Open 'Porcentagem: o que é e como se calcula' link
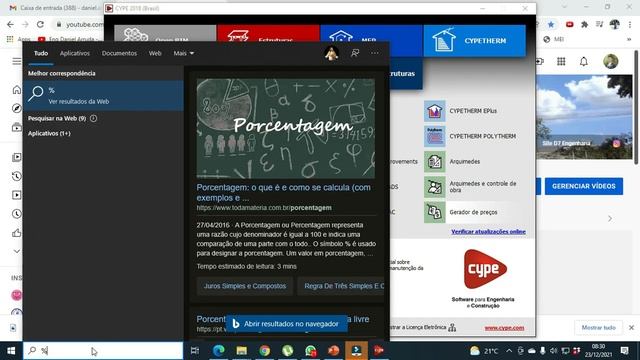The width and height of the screenshot is (640, 360). [x=284, y=192]
